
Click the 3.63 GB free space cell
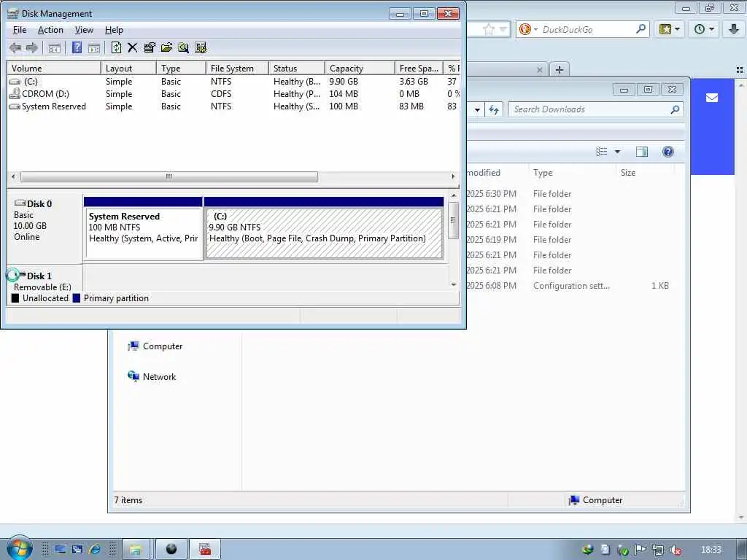(x=414, y=82)
